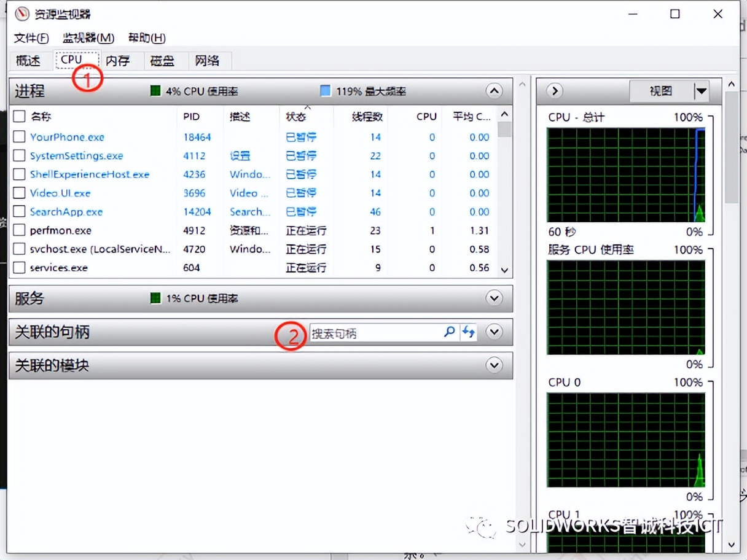
Task: Expand the 服务 section chevron
Action: (x=494, y=298)
